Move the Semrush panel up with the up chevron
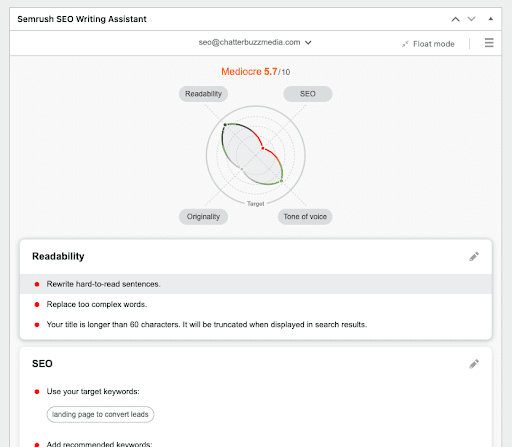 point(455,19)
